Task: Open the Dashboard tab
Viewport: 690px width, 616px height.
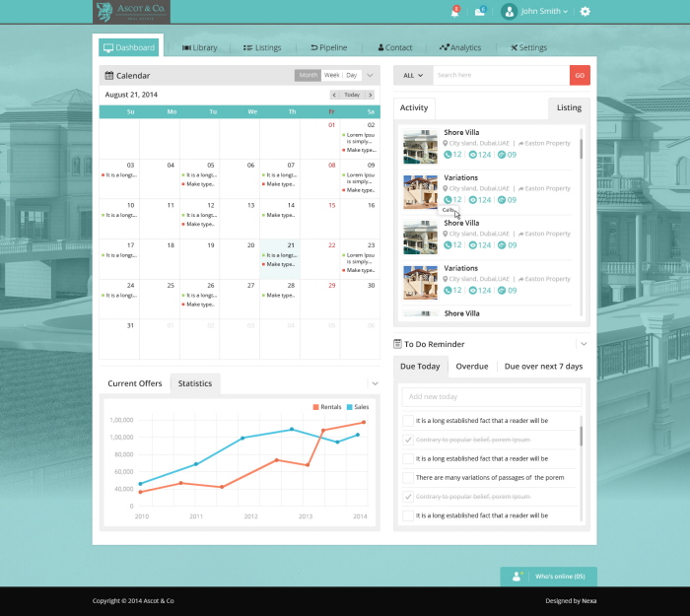Action: click(x=128, y=47)
